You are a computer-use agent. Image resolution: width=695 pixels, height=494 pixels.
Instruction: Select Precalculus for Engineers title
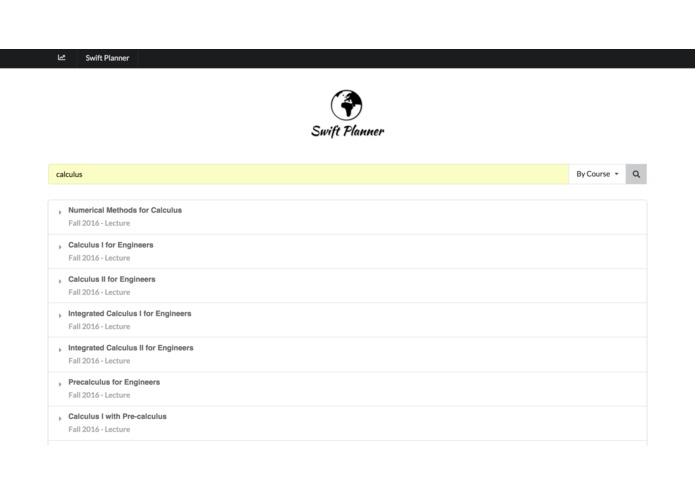[x=114, y=382]
